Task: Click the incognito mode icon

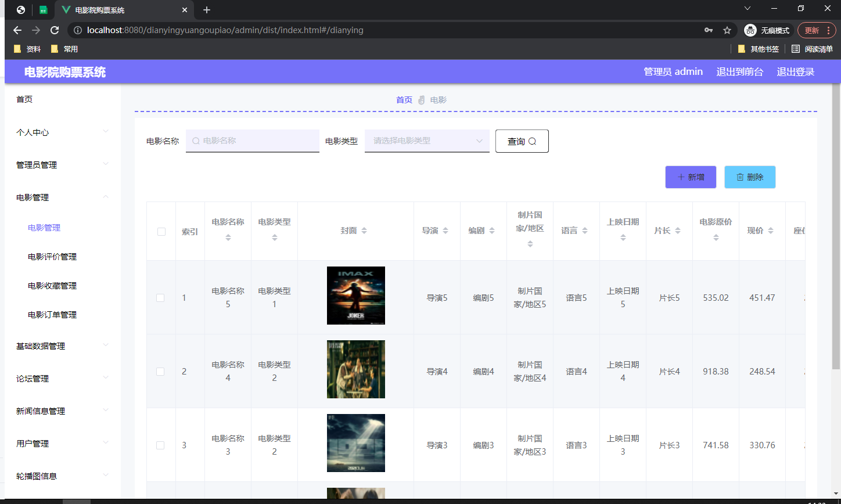Action: [x=750, y=30]
